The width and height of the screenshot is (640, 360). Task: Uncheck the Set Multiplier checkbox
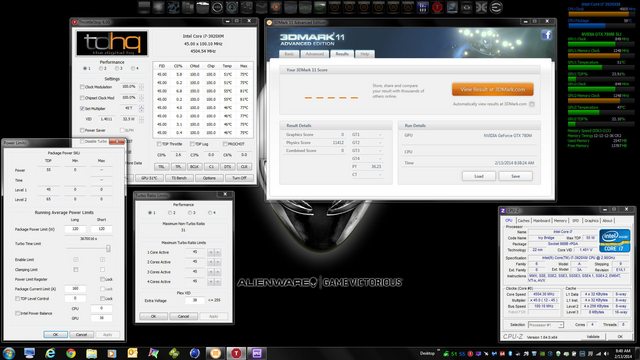82,109
